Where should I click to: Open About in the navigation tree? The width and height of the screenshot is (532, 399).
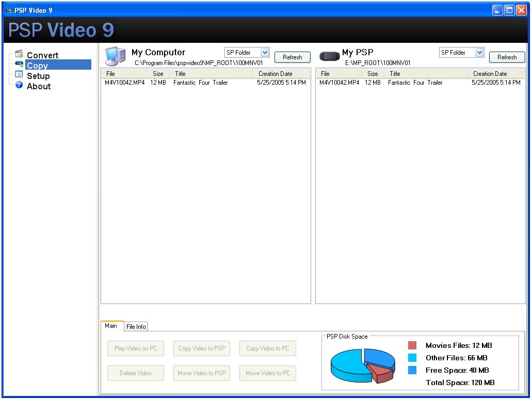point(39,86)
